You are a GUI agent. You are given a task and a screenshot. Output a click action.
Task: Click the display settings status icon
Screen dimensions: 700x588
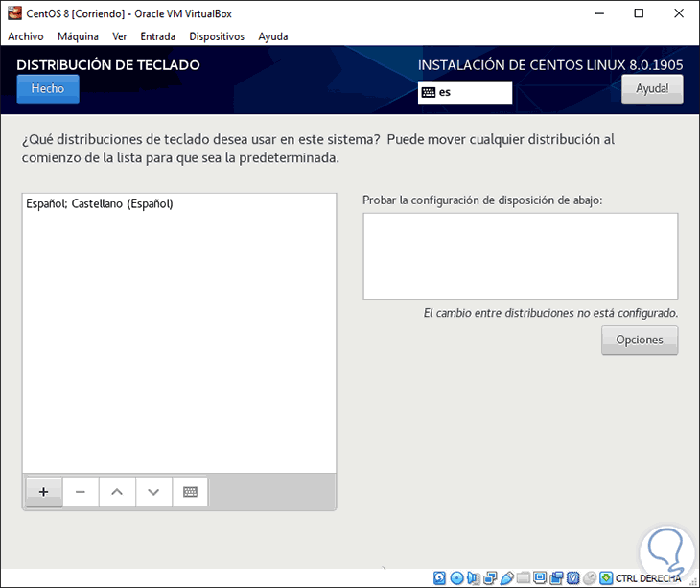click(540, 578)
